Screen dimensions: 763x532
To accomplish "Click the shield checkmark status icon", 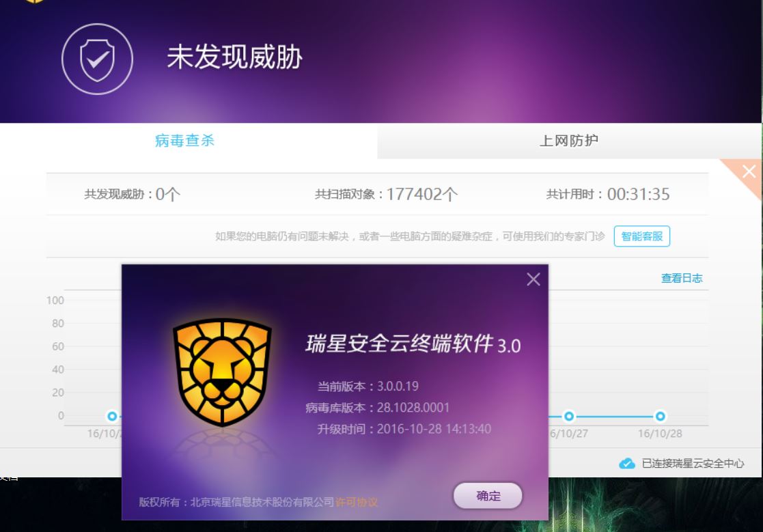I will click(97, 59).
